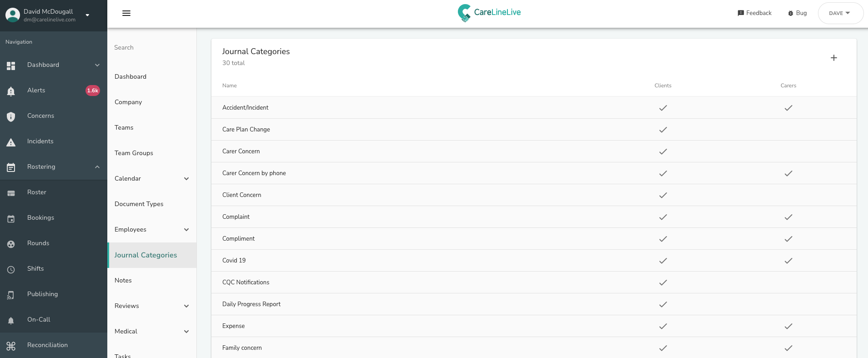Image resolution: width=868 pixels, height=358 pixels.
Task: Expand the Calendar submenu chevron
Action: point(186,179)
